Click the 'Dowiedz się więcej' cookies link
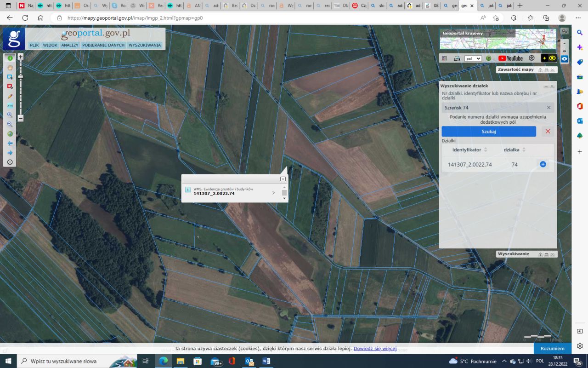588x368 pixels. tap(375, 349)
